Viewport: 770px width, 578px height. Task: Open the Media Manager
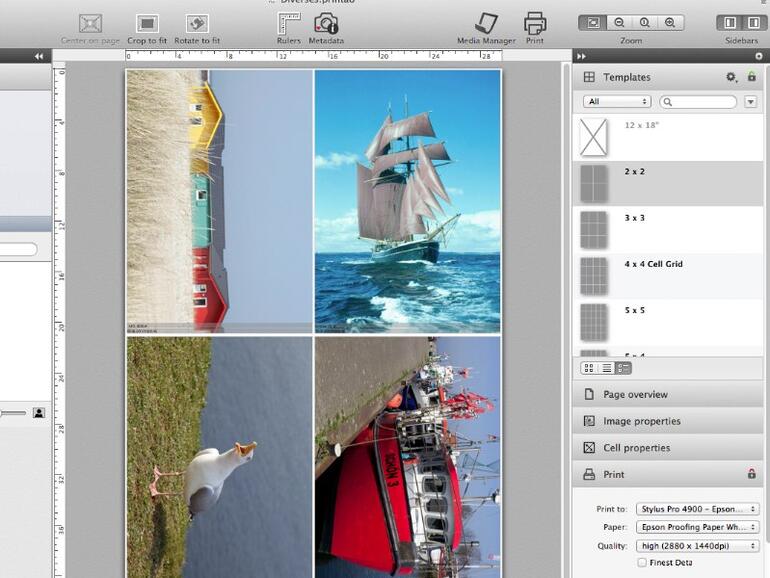486,24
